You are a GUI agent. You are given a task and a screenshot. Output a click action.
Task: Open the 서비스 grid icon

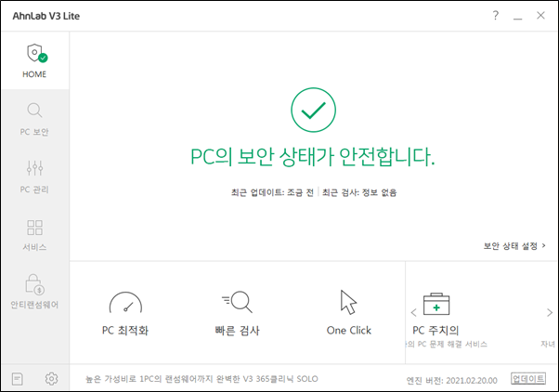pyautogui.click(x=34, y=228)
